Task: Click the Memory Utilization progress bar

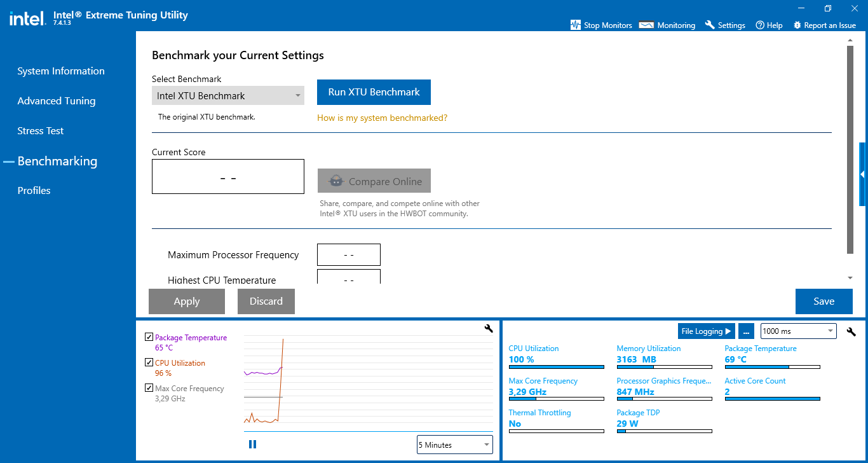Action: pyautogui.click(x=665, y=367)
